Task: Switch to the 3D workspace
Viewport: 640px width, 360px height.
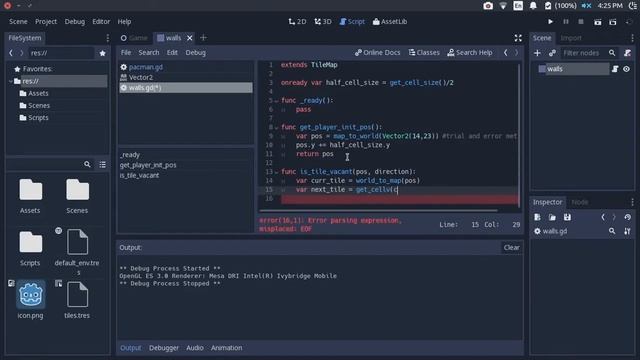Action: click(x=323, y=22)
